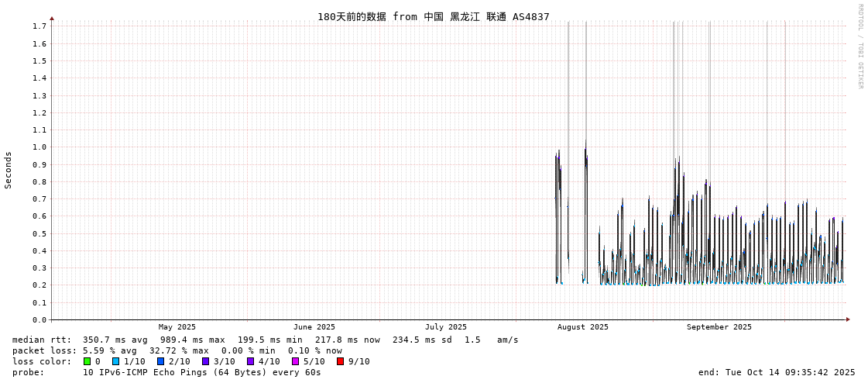The height and width of the screenshot is (383, 868).
Task: Click the 0.5 y-axis value
Action: coord(39,233)
